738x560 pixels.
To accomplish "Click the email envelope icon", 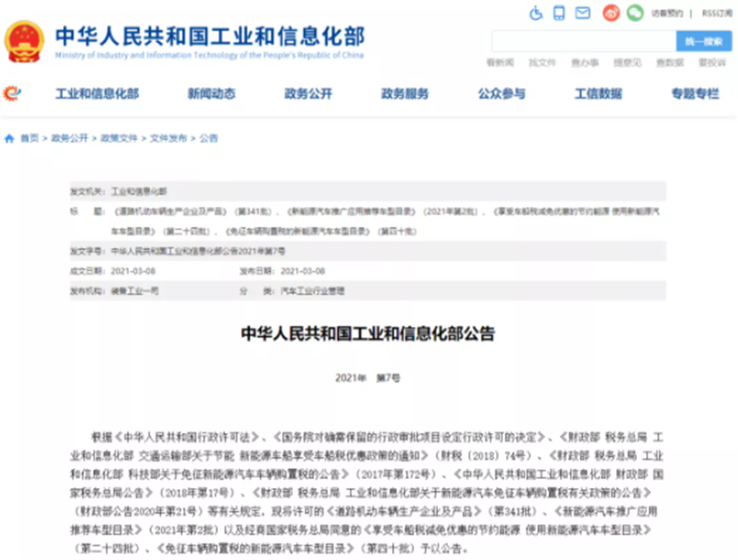I will (583, 13).
